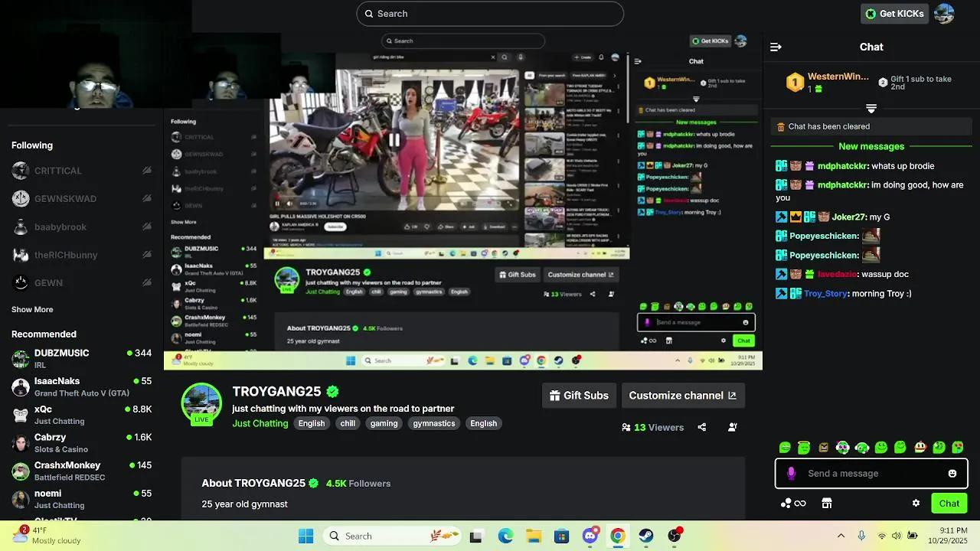The height and width of the screenshot is (551, 980).
Task: Expand Following list with Show More
Action: coord(32,310)
